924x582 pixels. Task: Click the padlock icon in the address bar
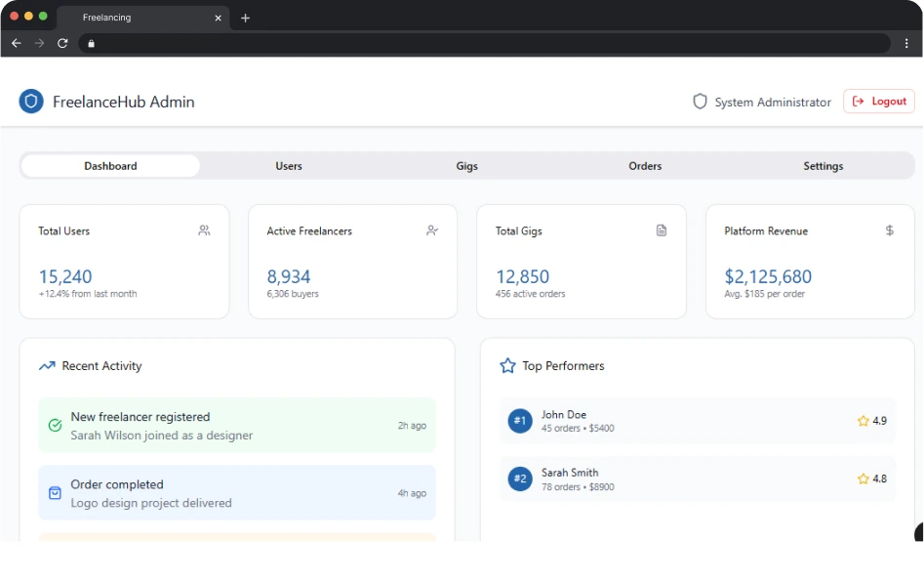92,44
